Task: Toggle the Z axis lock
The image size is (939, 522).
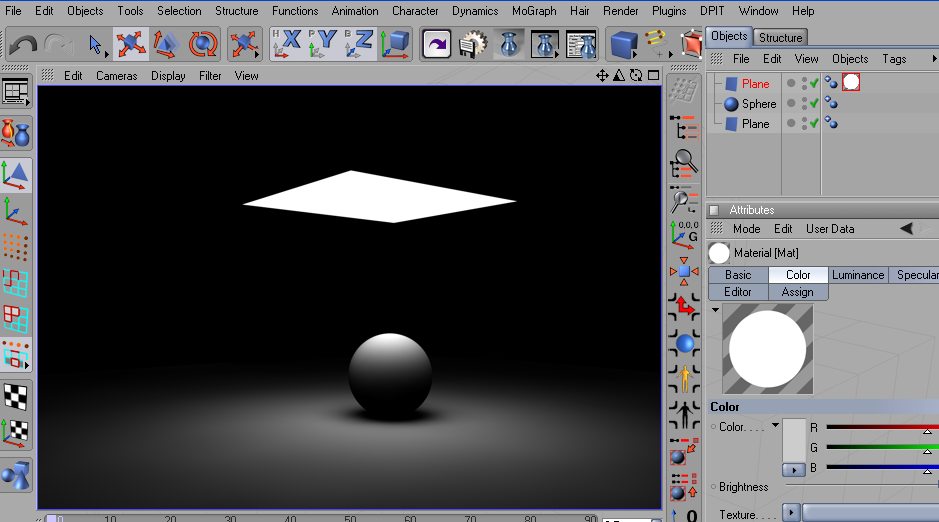Action: click(359, 44)
